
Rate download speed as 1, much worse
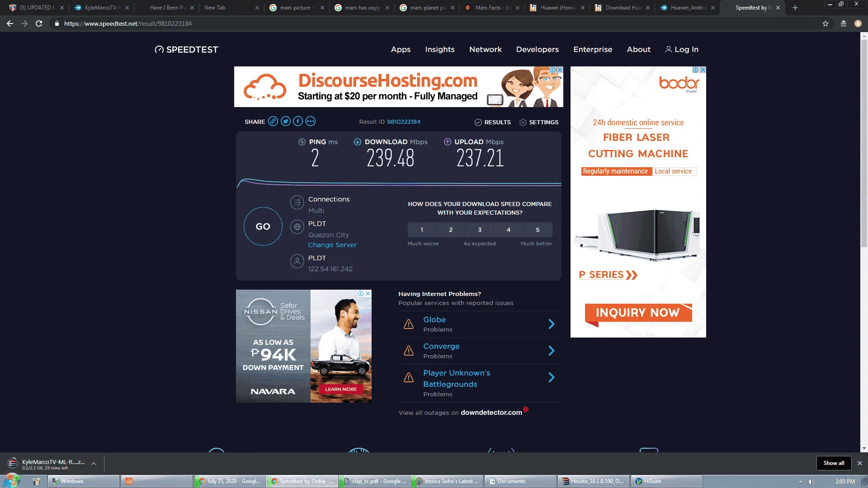click(422, 230)
